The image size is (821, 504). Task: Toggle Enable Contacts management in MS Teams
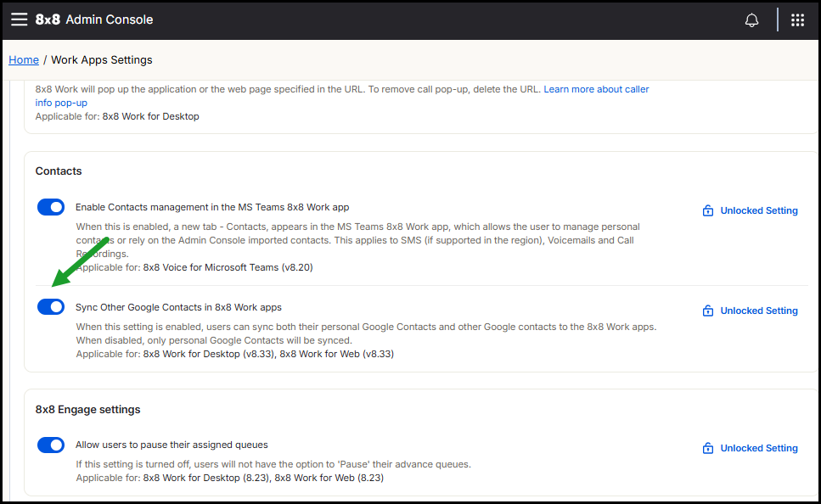point(51,207)
